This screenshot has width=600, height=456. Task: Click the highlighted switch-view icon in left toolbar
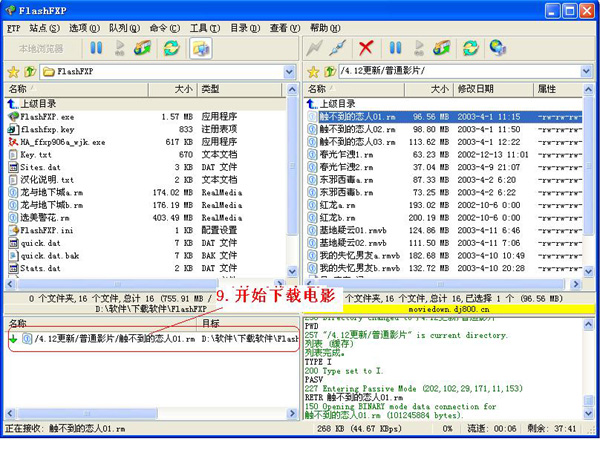click(201, 48)
